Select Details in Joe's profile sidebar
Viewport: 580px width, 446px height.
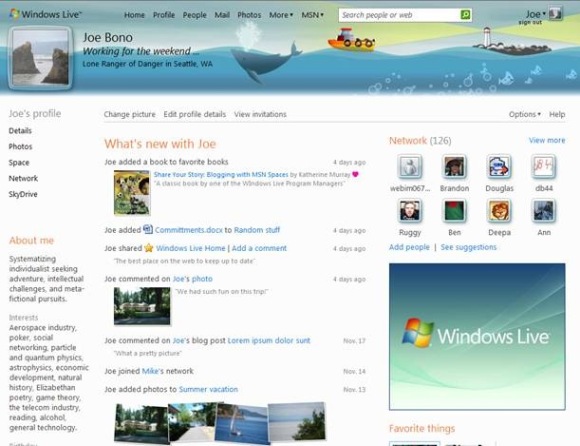tap(20, 131)
